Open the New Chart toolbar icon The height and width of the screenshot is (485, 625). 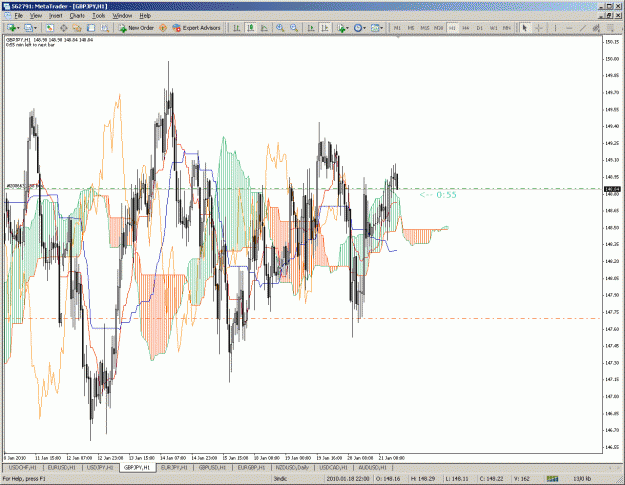(11, 28)
